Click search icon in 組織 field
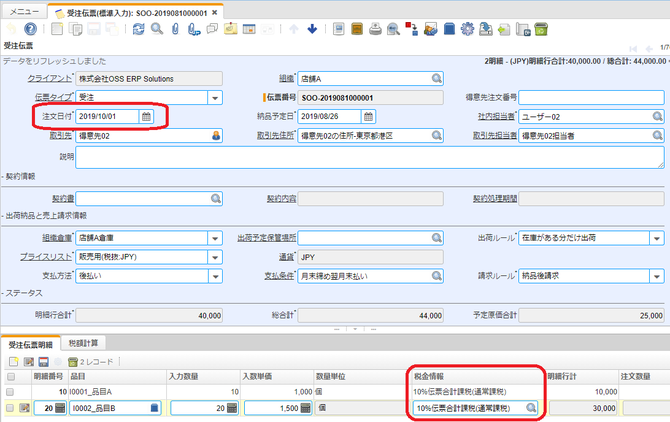 [436, 79]
